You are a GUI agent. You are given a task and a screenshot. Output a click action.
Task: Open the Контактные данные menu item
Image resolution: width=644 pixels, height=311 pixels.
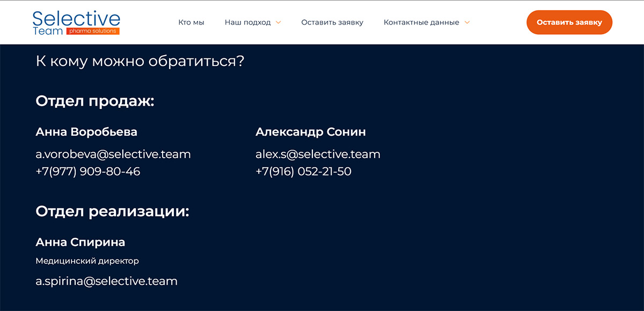pos(421,23)
